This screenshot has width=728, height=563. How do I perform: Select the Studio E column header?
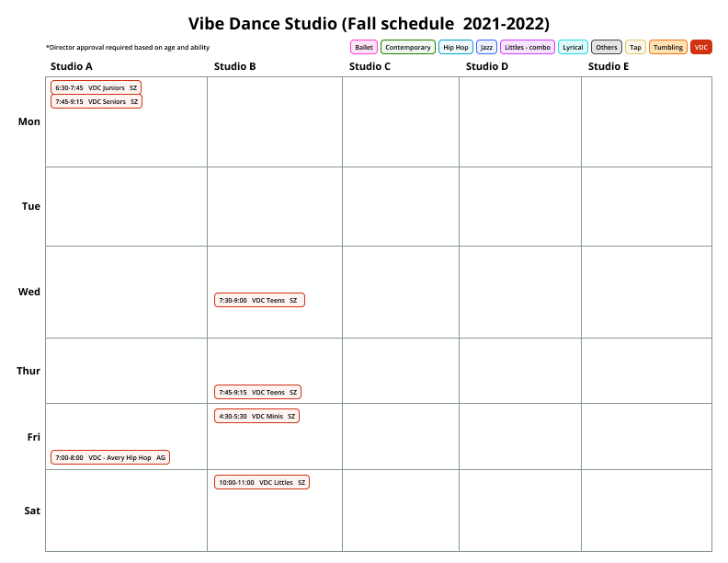(609, 66)
